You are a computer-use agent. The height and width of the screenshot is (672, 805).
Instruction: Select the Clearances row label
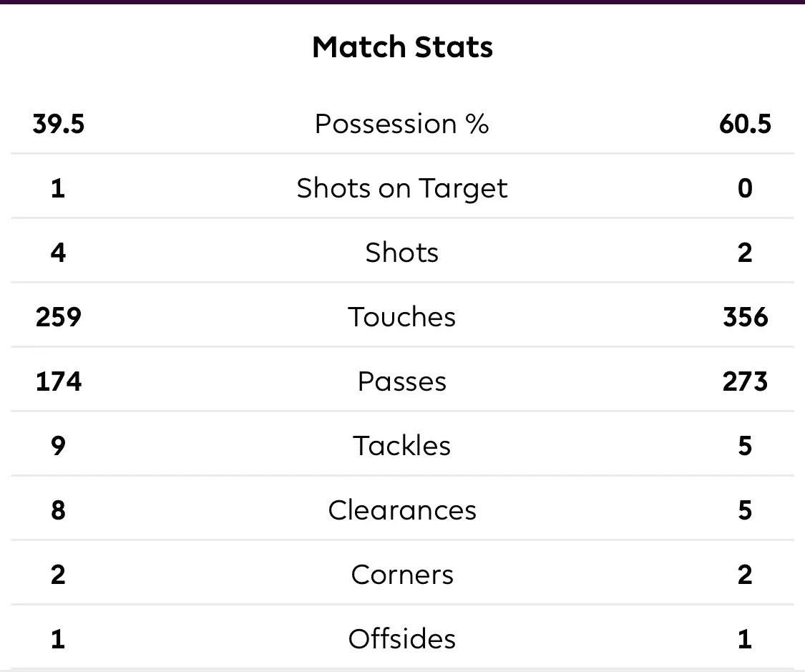tap(402, 510)
